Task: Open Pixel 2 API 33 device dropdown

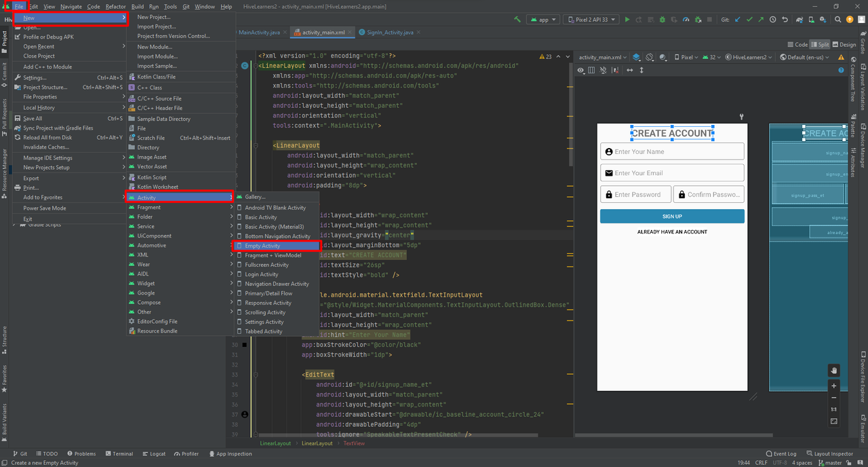Action: (592, 20)
